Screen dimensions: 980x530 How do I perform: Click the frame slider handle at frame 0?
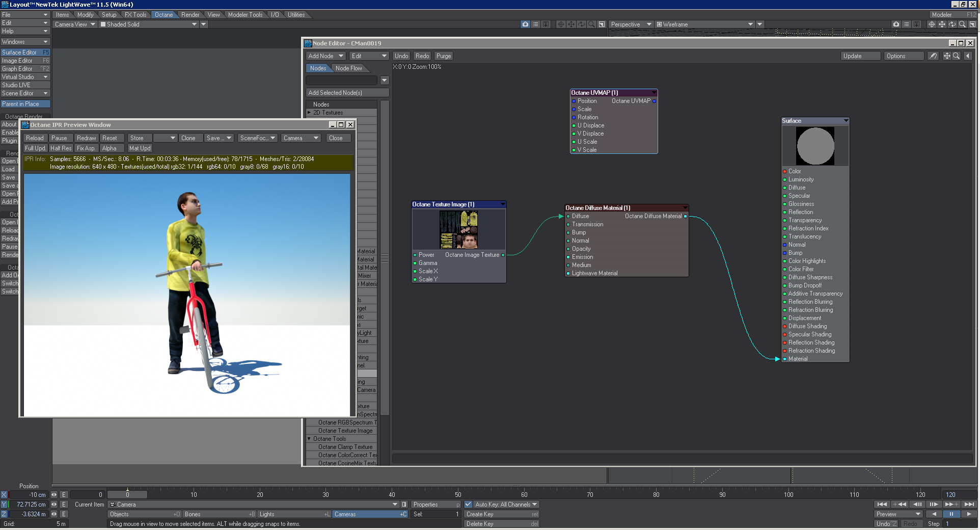[127, 495]
